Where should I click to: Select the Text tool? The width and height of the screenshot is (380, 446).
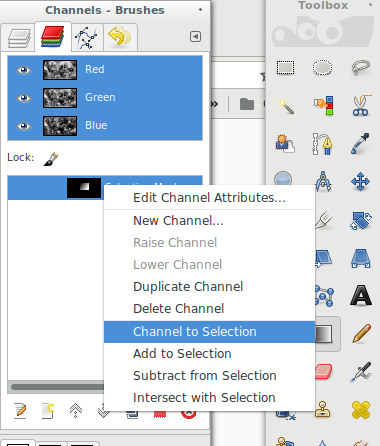click(361, 296)
